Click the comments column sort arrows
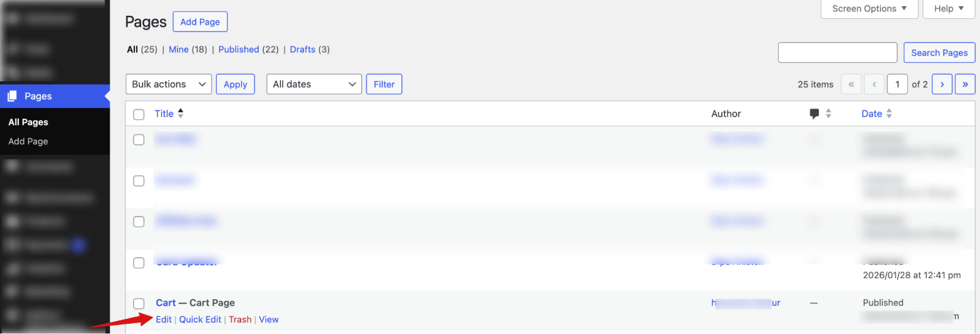The image size is (980, 334). (x=828, y=113)
